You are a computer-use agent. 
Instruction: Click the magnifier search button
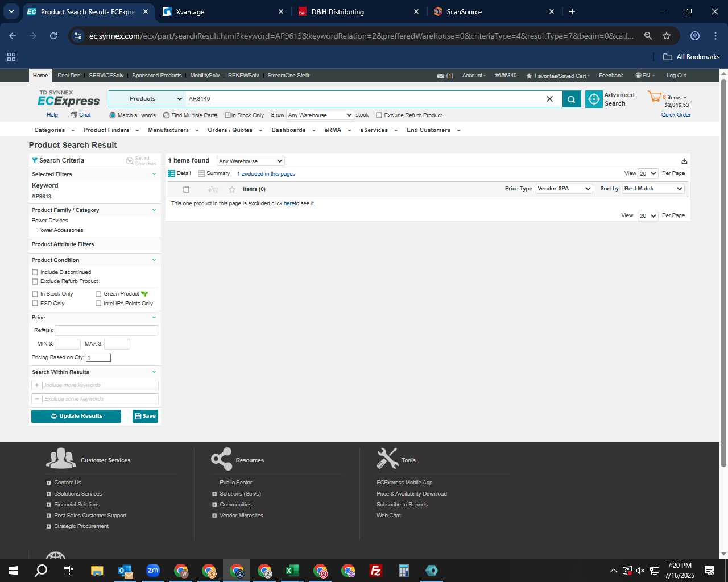(572, 99)
